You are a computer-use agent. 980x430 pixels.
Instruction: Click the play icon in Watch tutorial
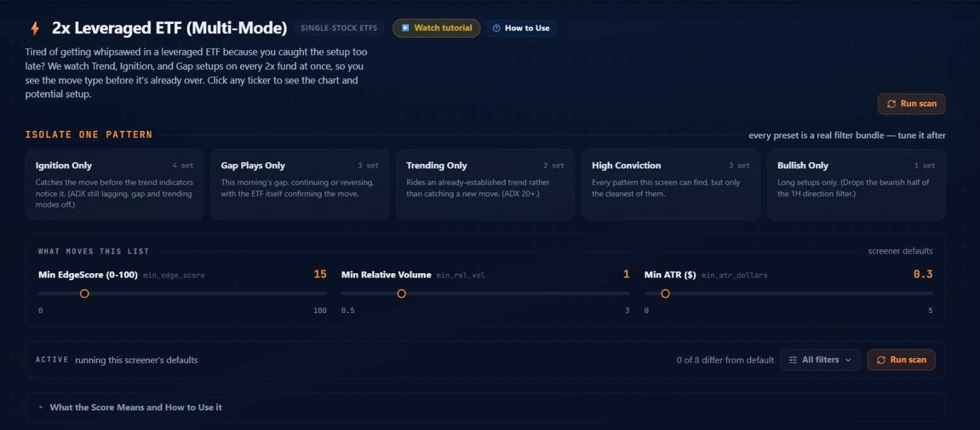(x=405, y=28)
